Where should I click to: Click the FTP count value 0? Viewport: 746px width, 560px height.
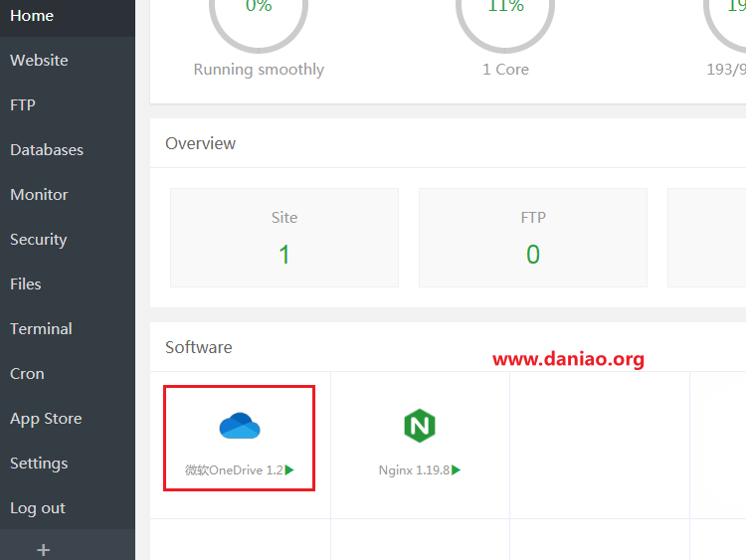click(x=533, y=254)
